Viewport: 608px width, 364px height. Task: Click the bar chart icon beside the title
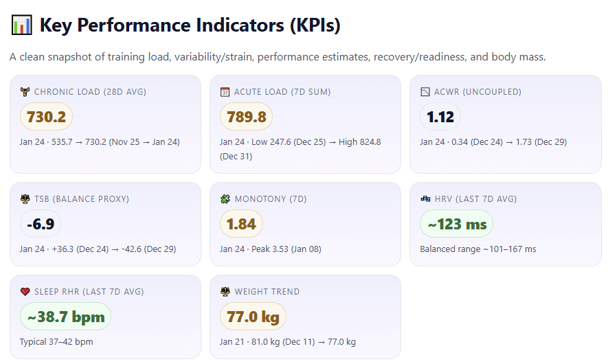click(21, 25)
